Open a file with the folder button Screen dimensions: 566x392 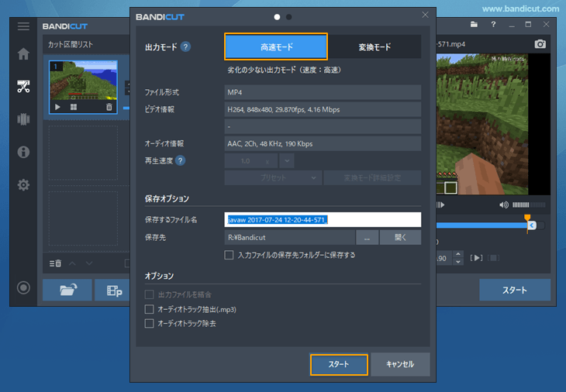67,290
